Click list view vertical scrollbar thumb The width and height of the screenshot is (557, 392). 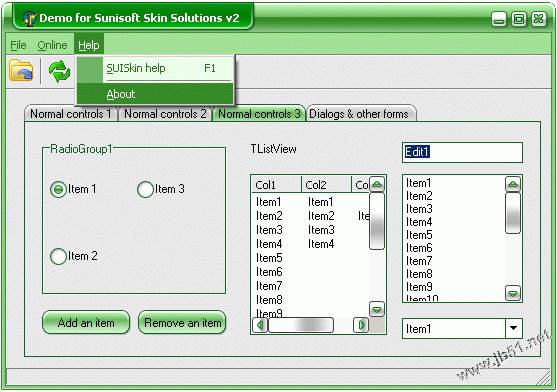coord(377,221)
